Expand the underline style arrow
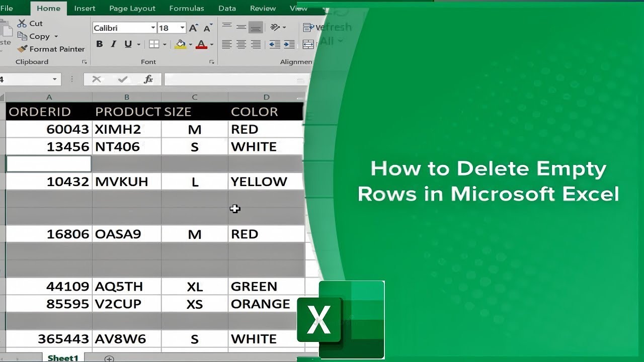 pos(138,45)
